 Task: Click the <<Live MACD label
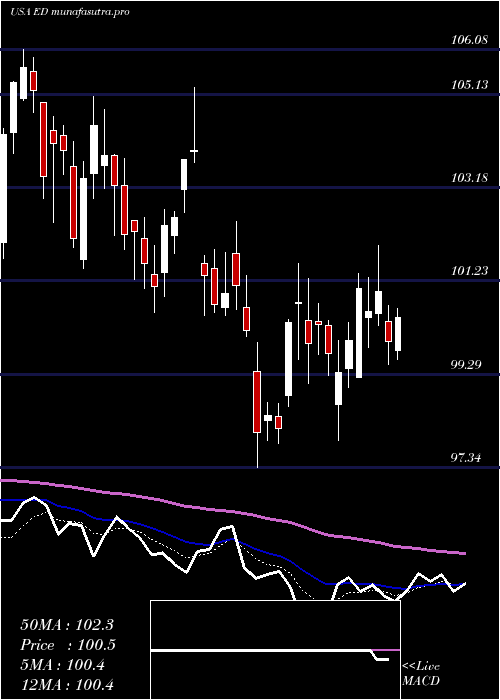[421, 673]
